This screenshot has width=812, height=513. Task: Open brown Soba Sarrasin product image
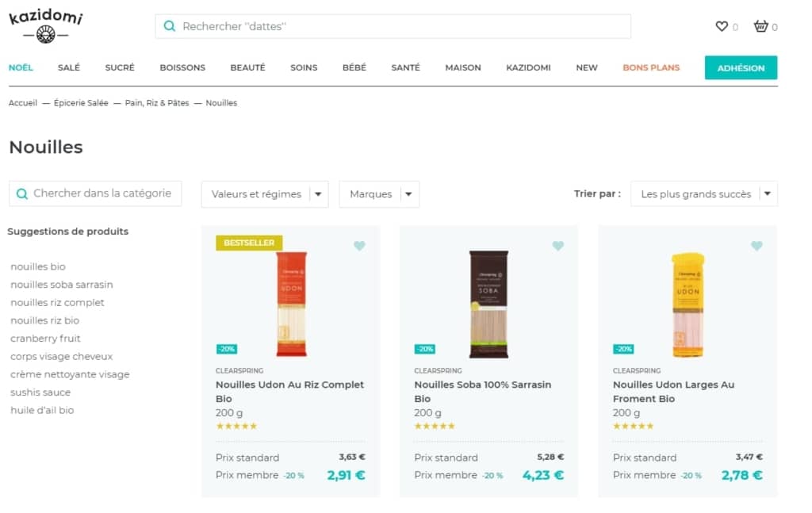tap(488, 304)
